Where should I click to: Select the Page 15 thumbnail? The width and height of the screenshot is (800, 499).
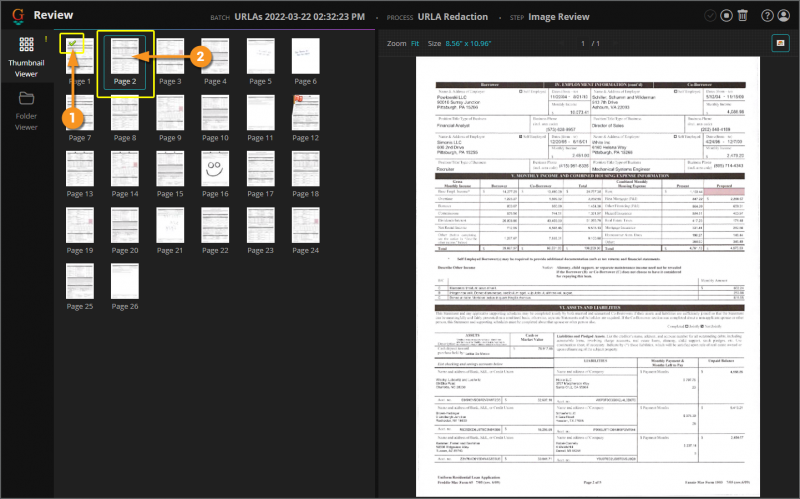(170, 169)
